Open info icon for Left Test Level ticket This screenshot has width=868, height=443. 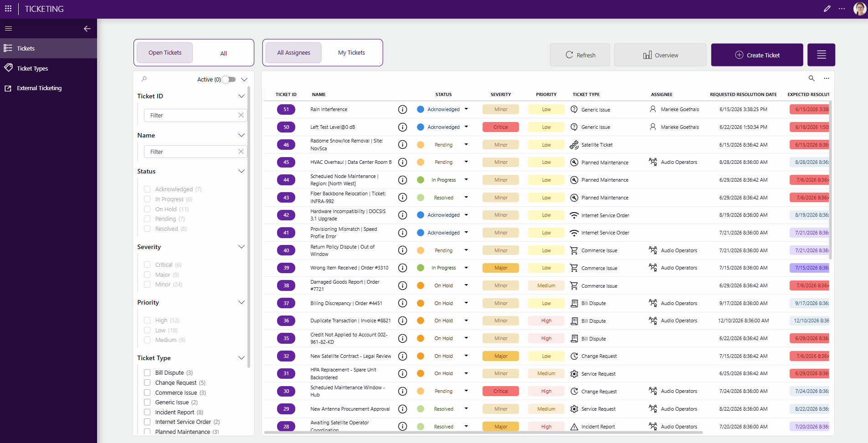click(402, 127)
